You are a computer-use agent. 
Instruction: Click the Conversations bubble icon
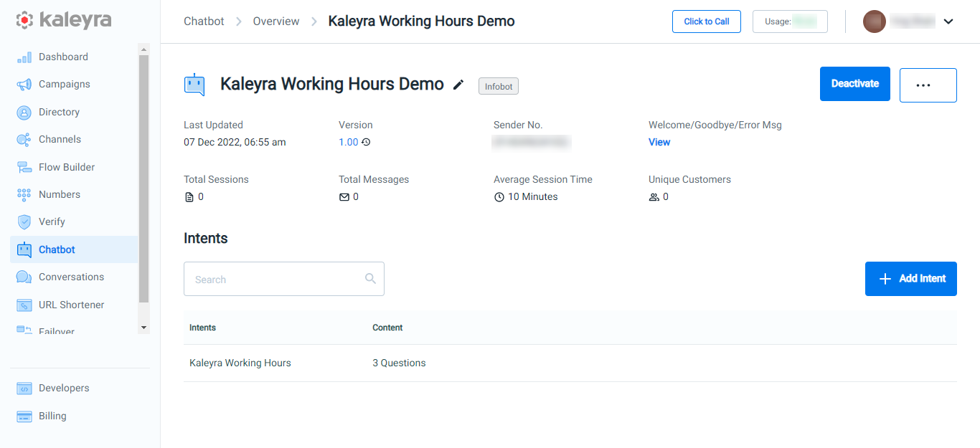pos(24,277)
